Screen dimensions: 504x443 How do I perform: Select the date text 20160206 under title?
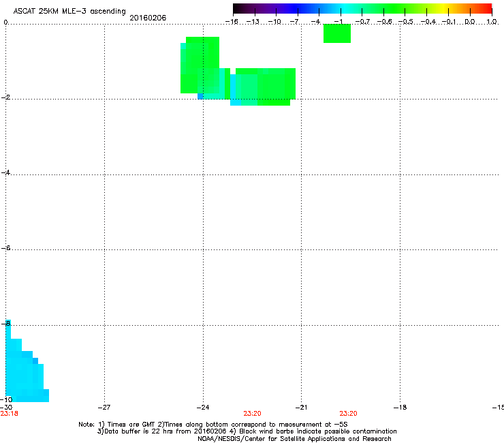(x=148, y=18)
